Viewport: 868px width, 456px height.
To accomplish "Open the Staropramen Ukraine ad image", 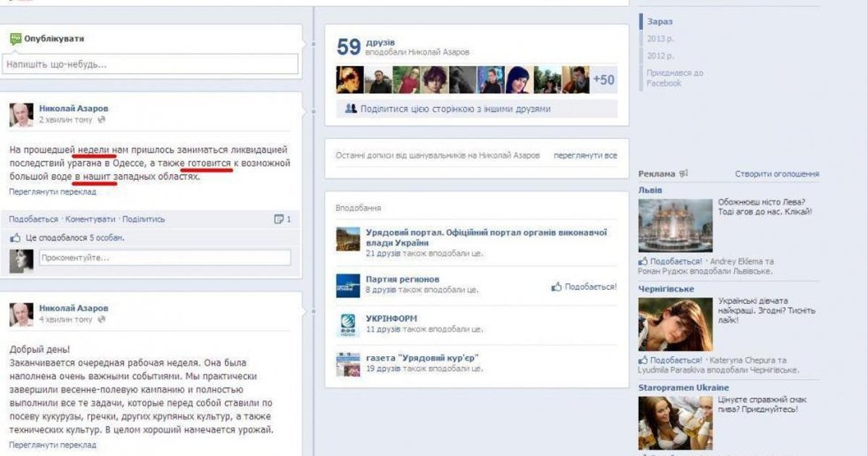I will pos(675,423).
